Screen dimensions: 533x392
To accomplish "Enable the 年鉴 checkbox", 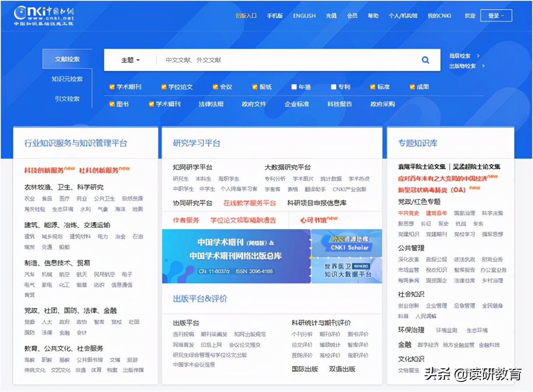I will coord(293,87).
